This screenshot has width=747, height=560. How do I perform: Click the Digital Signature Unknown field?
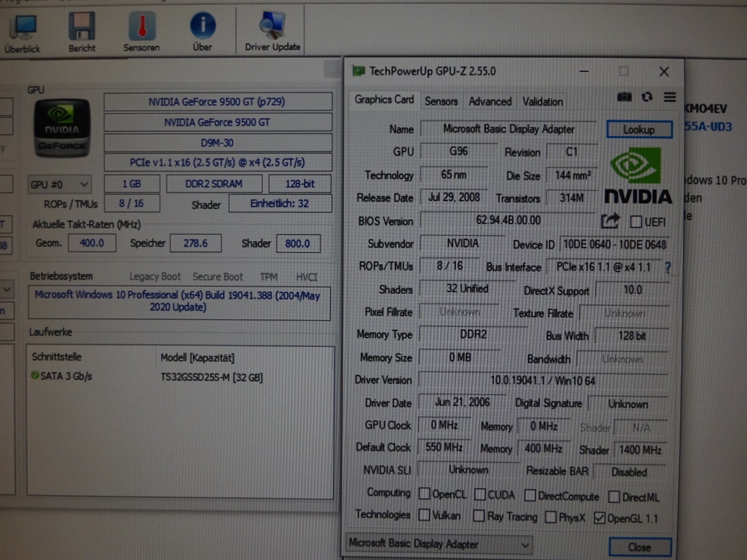[x=627, y=404]
